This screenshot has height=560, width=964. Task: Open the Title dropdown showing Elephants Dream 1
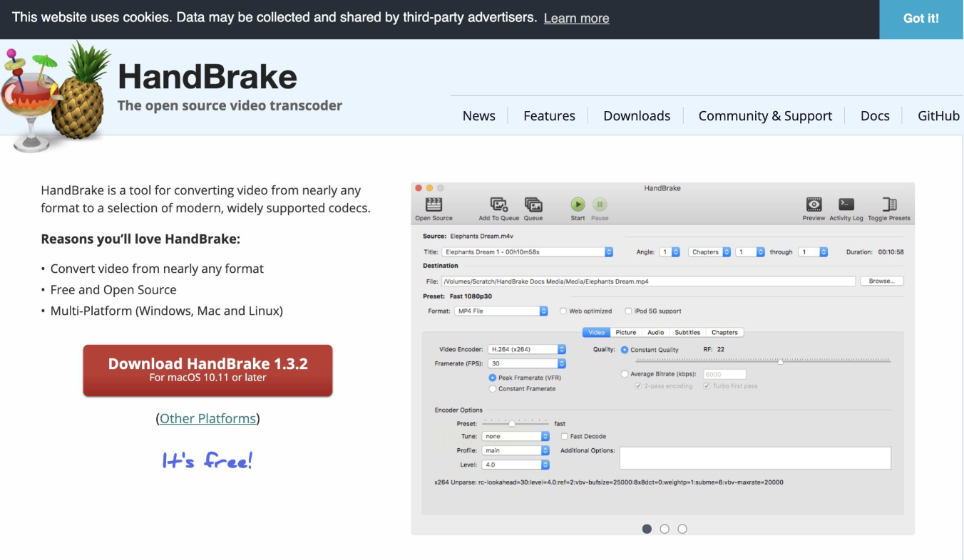pyautogui.click(x=527, y=252)
